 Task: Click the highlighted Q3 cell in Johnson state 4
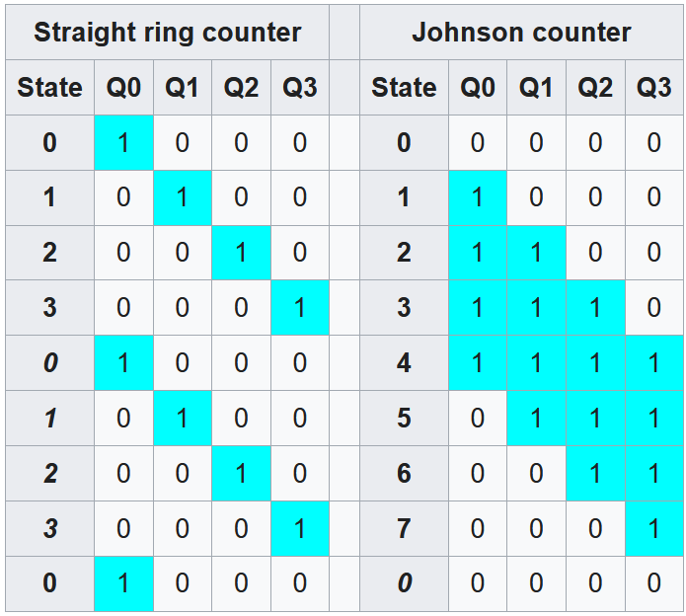click(653, 363)
